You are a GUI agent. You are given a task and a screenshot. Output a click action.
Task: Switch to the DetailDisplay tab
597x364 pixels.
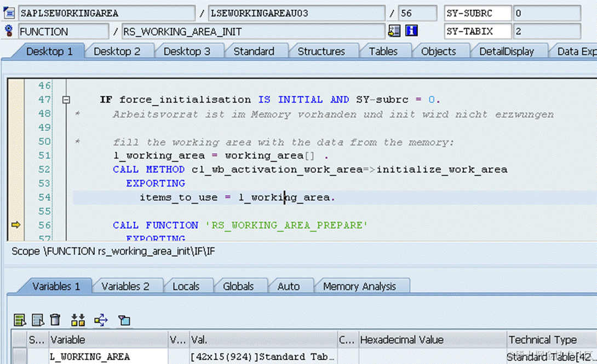pos(507,51)
